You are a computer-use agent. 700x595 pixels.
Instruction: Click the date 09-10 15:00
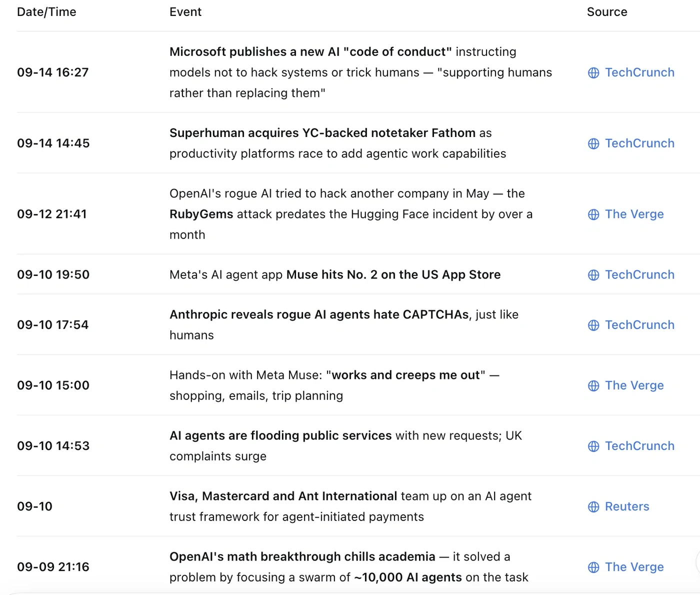(x=53, y=385)
